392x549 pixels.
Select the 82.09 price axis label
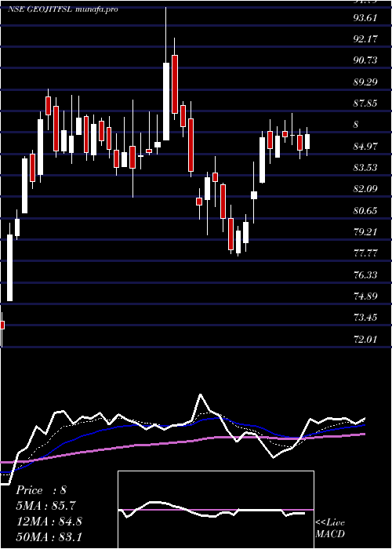365,189
